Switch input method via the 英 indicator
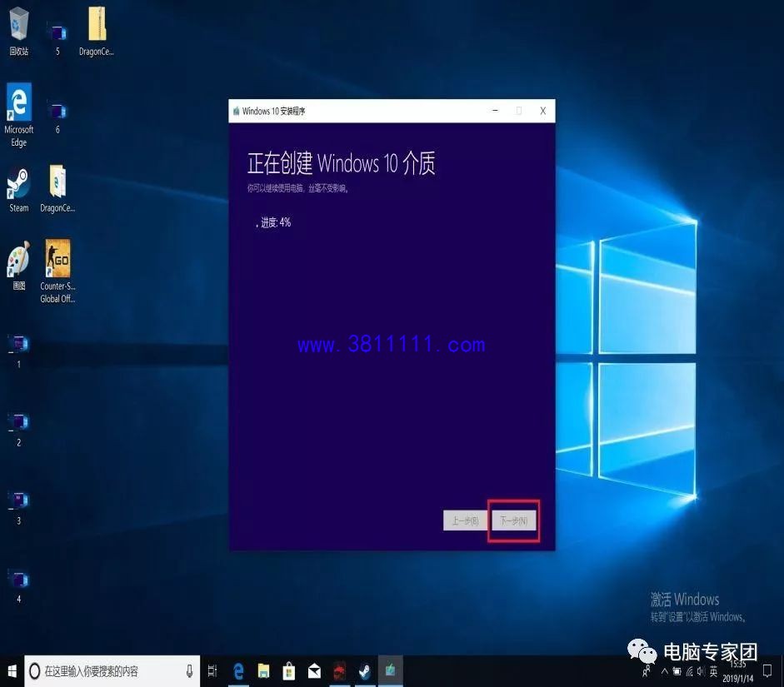784x687 pixels. tap(713, 671)
